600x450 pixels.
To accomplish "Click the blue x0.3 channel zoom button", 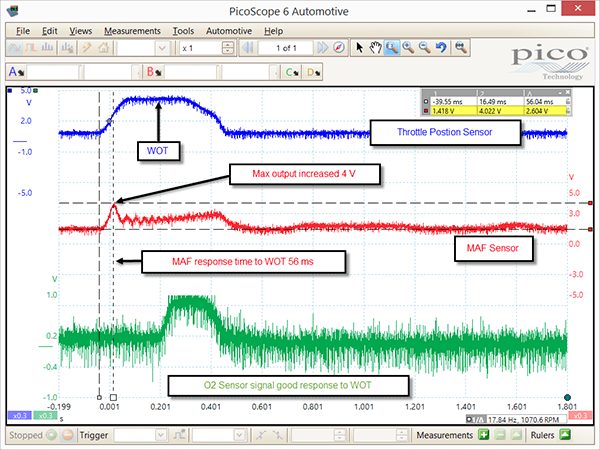I will [x=20, y=416].
